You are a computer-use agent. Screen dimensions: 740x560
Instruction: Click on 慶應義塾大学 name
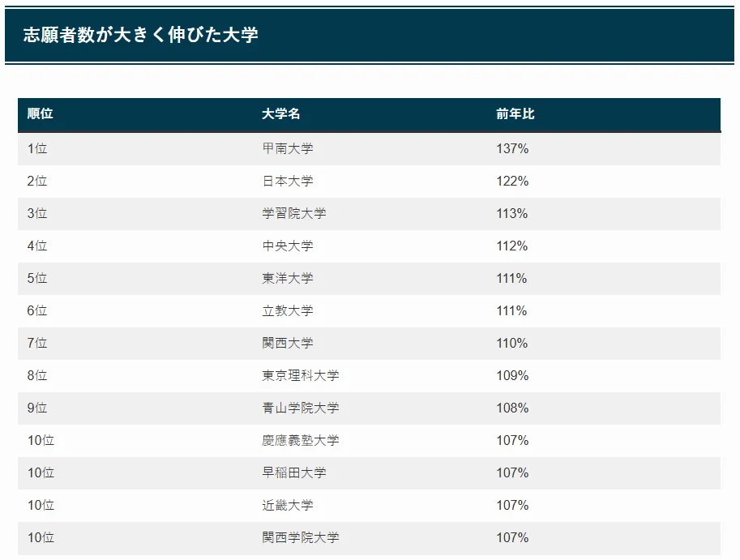coord(301,440)
